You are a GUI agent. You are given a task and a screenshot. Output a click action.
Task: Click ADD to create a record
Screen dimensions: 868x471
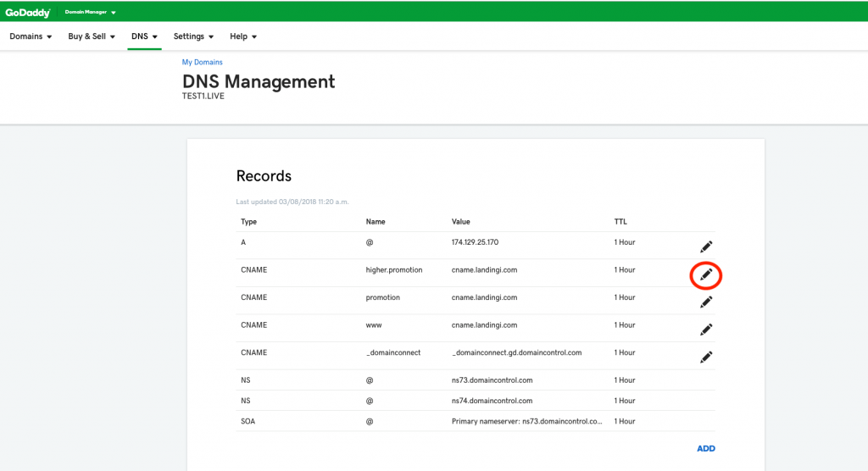706,448
